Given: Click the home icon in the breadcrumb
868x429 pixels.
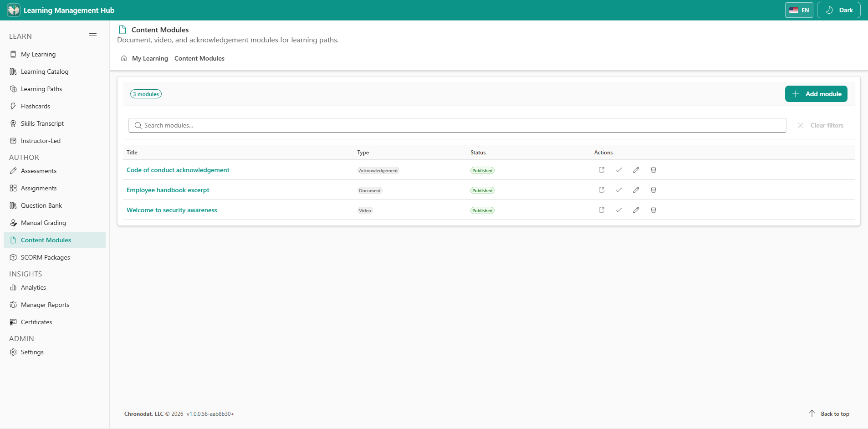Looking at the screenshot, I should [x=124, y=58].
